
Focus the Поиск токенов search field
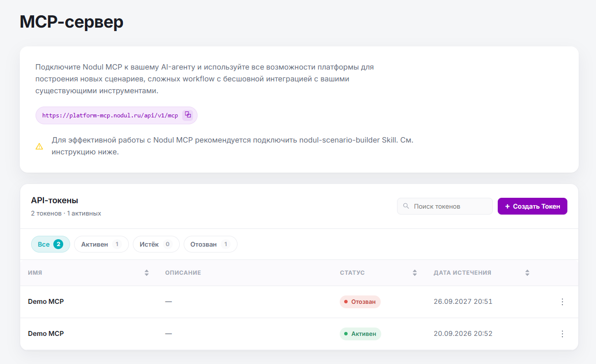tap(444, 206)
